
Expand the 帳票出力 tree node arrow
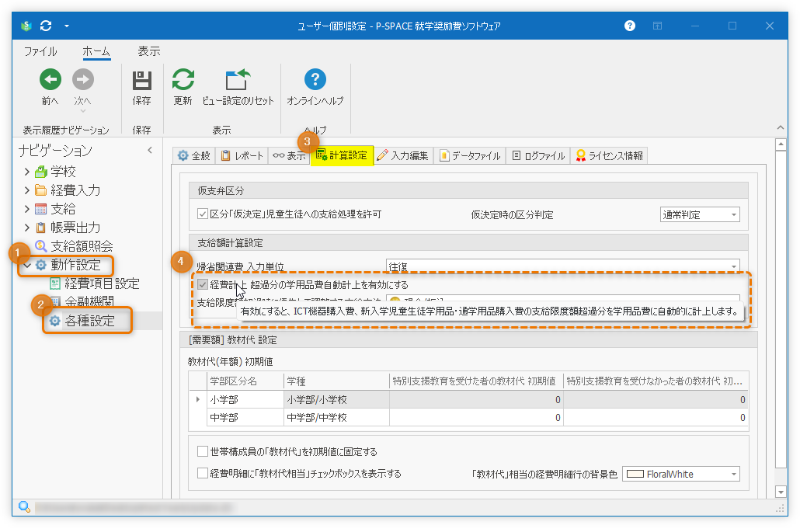coord(27,228)
